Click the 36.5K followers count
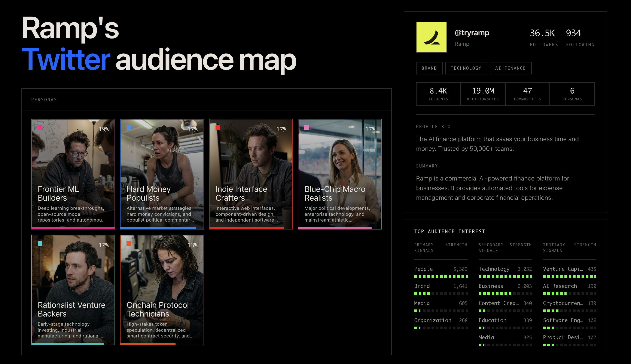This screenshot has height=364, width=631. click(542, 33)
